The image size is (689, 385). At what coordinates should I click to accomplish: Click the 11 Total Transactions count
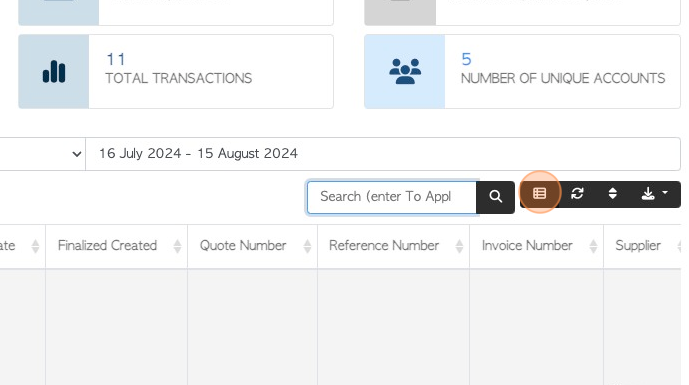116,59
